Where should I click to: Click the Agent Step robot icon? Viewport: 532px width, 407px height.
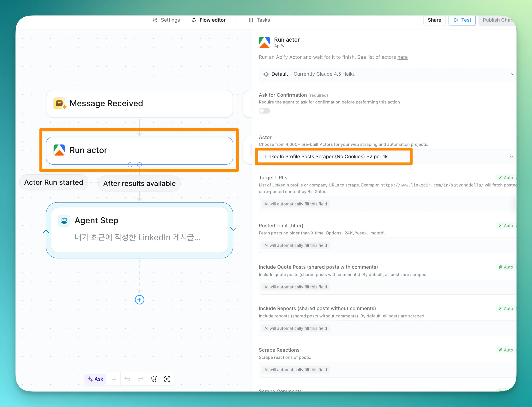point(64,221)
